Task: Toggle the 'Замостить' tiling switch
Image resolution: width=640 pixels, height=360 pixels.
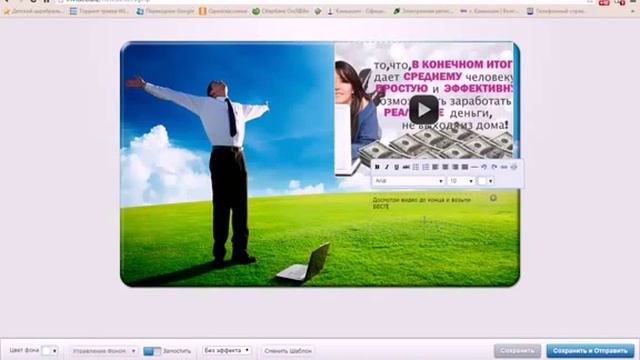Action: click(x=152, y=351)
